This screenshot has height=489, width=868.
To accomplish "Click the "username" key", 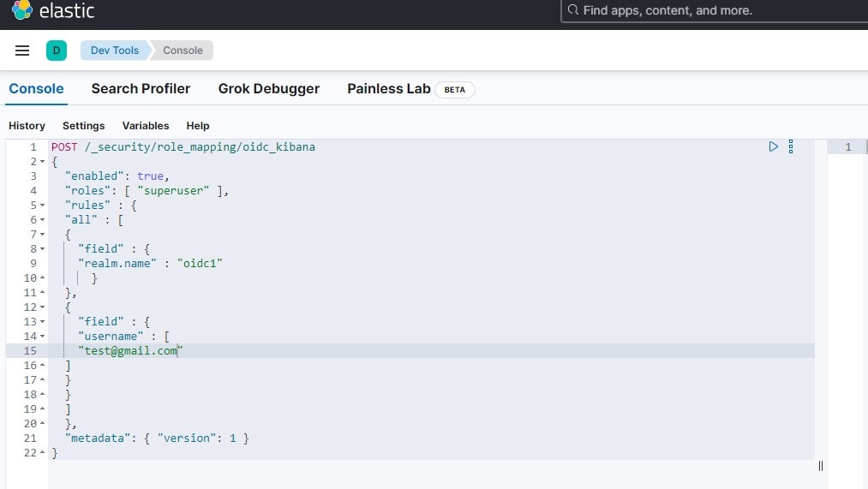I will pos(111,337).
